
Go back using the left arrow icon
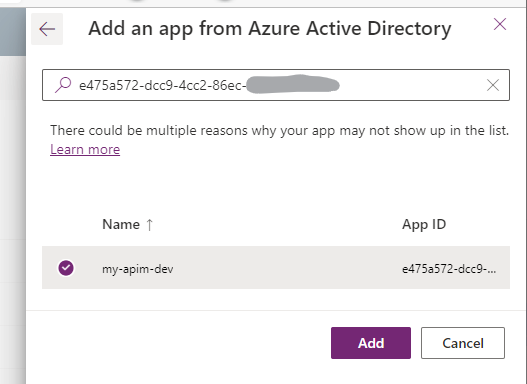(x=47, y=29)
